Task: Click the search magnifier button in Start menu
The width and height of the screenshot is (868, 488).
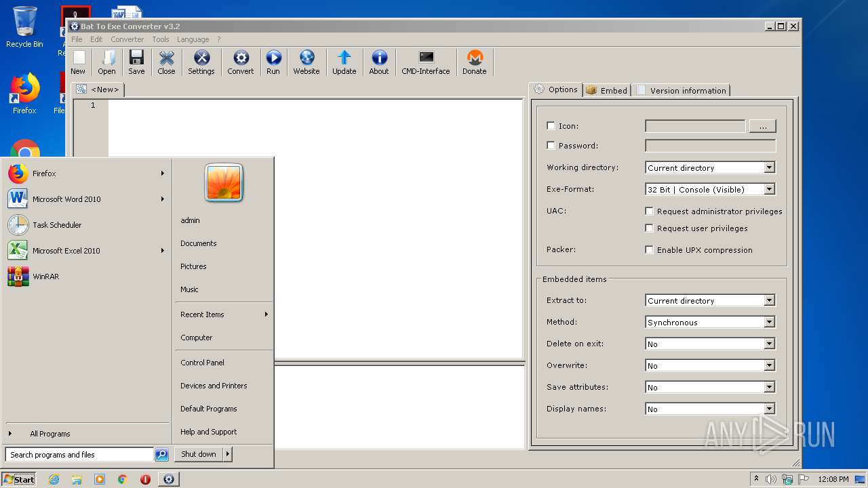Action: pos(161,455)
